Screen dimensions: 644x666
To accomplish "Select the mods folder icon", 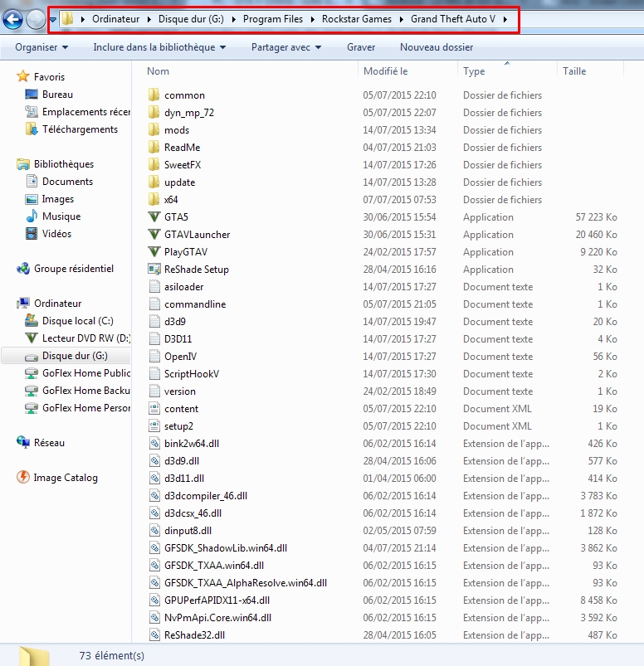I will click(154, 129).
